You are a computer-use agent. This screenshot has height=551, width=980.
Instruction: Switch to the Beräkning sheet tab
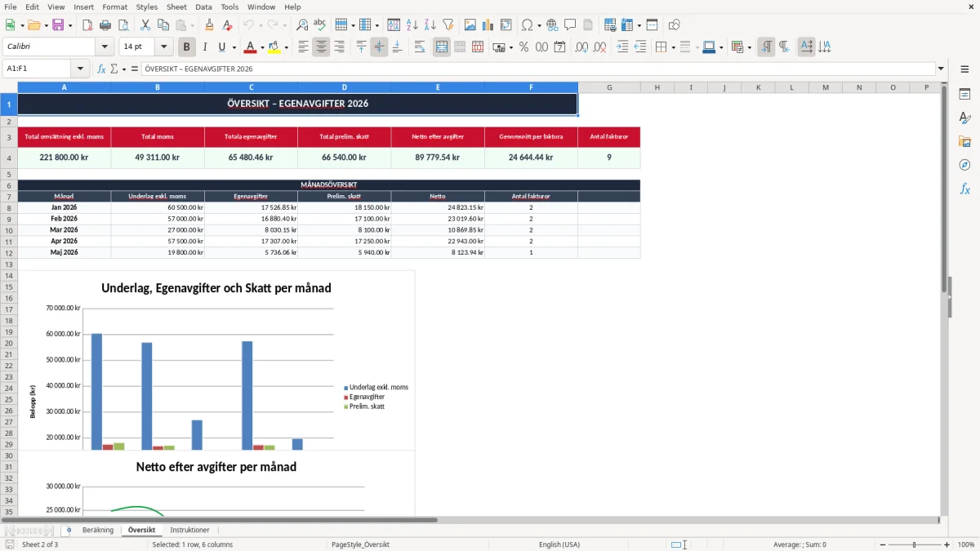point(98,531)
